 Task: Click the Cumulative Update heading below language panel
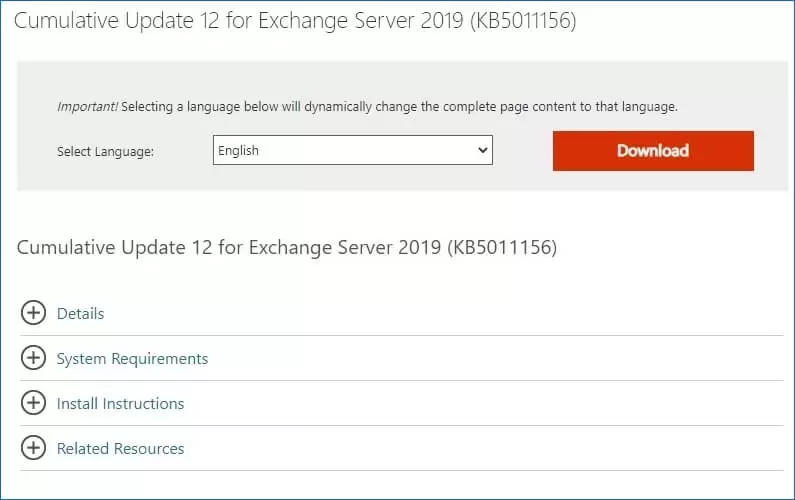(286, 247)
